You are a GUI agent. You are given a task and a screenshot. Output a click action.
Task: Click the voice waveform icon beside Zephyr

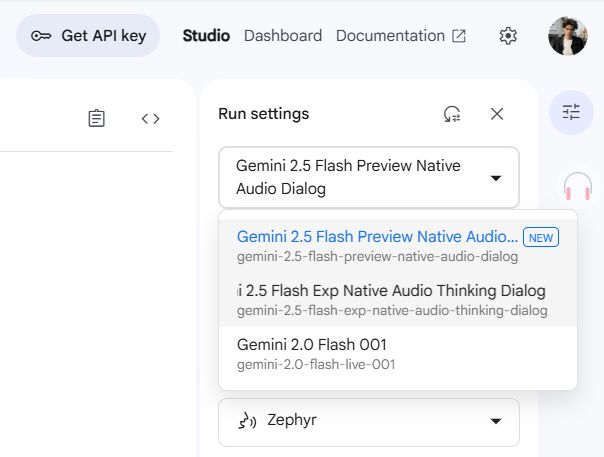247,421
